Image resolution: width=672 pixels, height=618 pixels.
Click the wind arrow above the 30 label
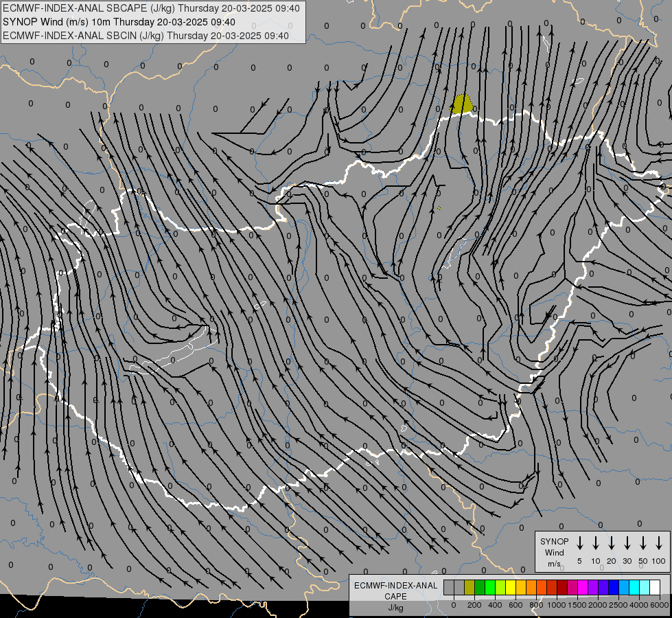pyautogui.click(x=627, y=543)
